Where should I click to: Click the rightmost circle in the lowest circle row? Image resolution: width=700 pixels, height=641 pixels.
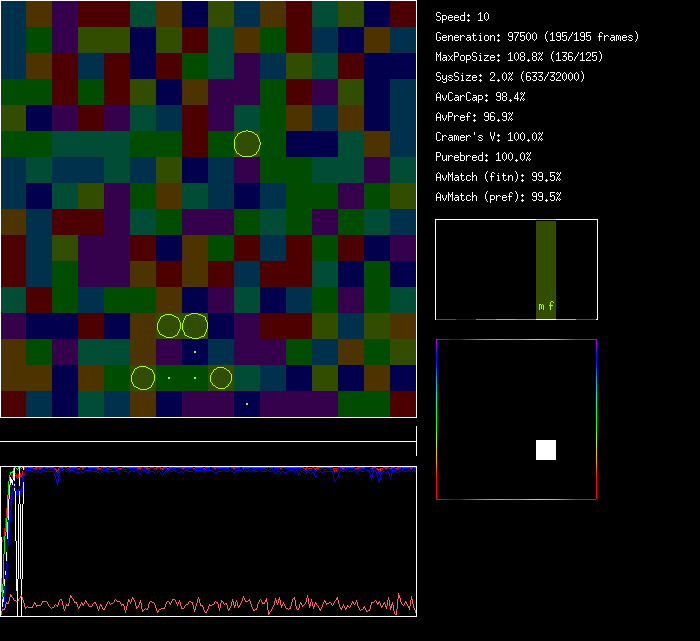(x=221, y=378)
